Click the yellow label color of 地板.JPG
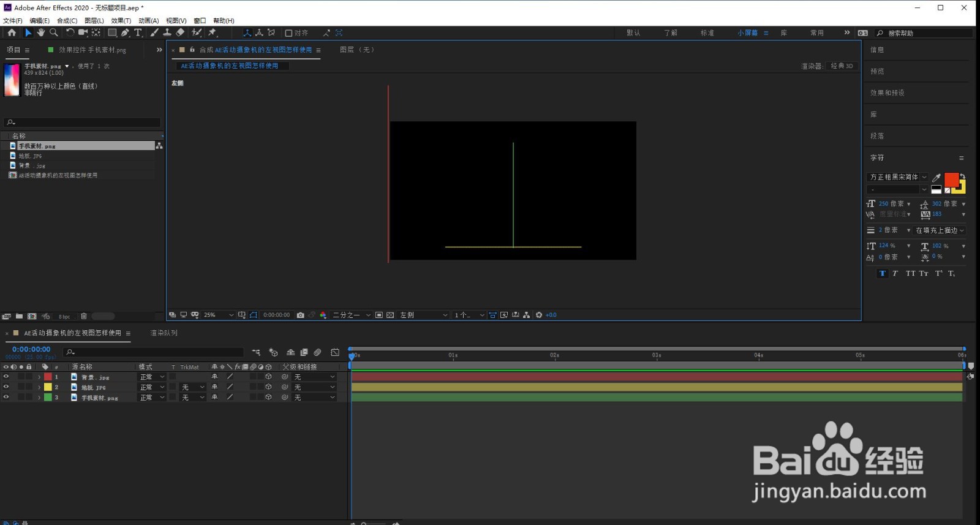This screenshot has width=980, height=525. [x=48, y=387]
